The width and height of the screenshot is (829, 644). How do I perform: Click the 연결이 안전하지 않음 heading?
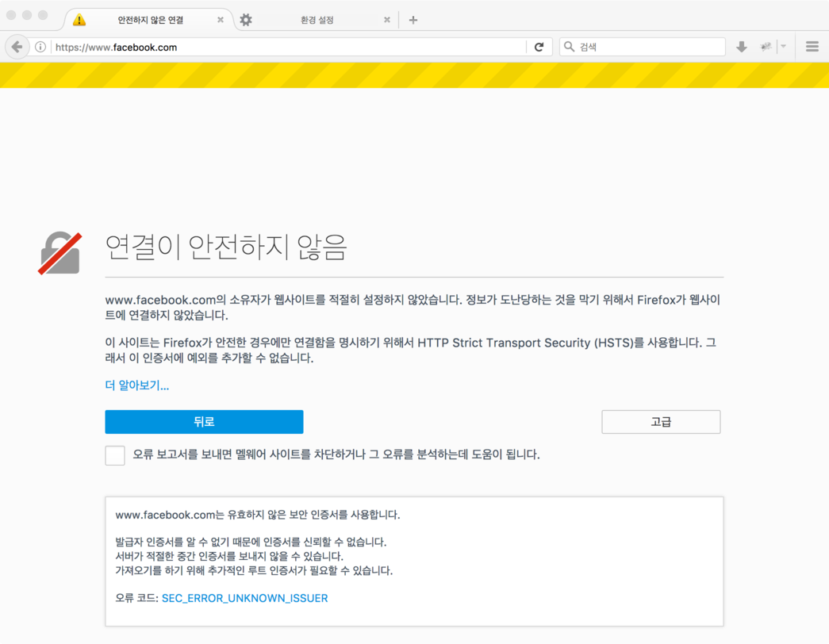[x=226, y=247]
